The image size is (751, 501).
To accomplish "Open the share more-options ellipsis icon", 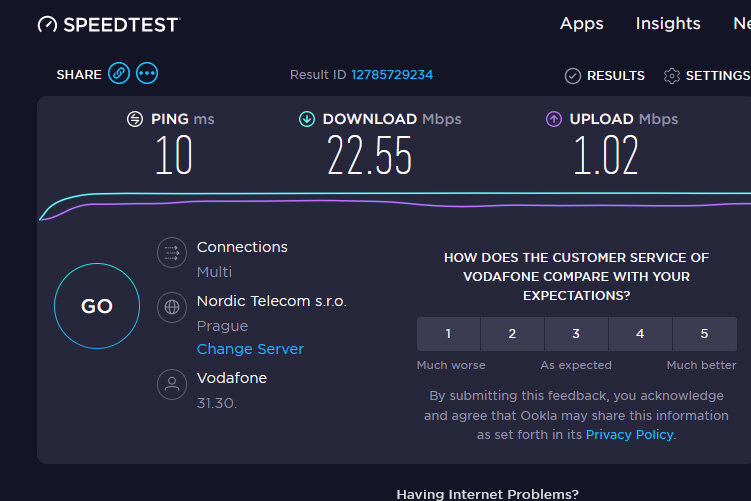I will coord(147,73).
